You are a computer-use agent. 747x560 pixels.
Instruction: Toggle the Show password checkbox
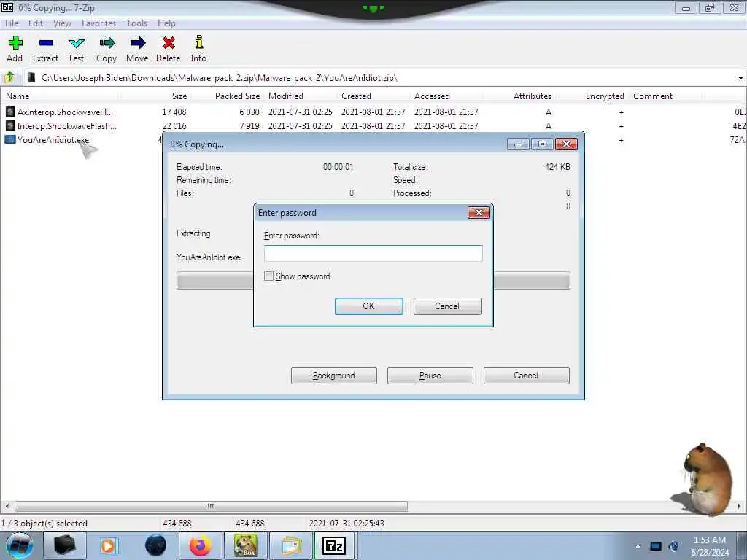pos(268,276)
